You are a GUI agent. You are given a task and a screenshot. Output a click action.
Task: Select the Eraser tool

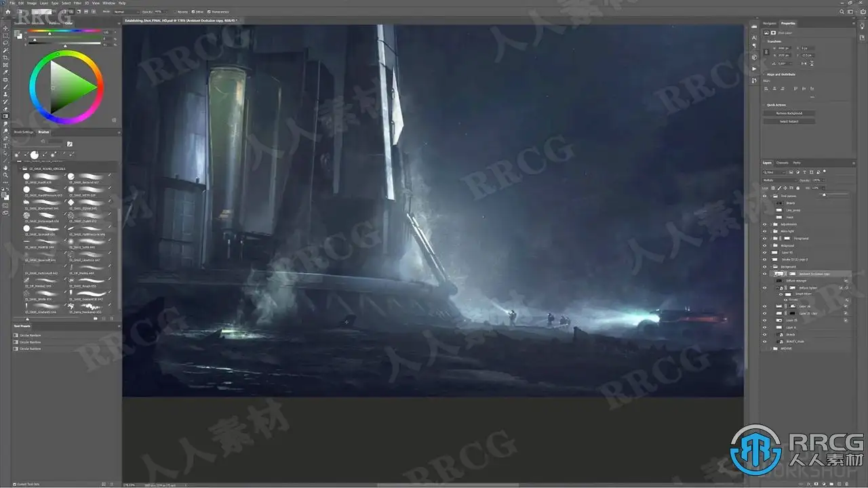click(x=6, y=108)
